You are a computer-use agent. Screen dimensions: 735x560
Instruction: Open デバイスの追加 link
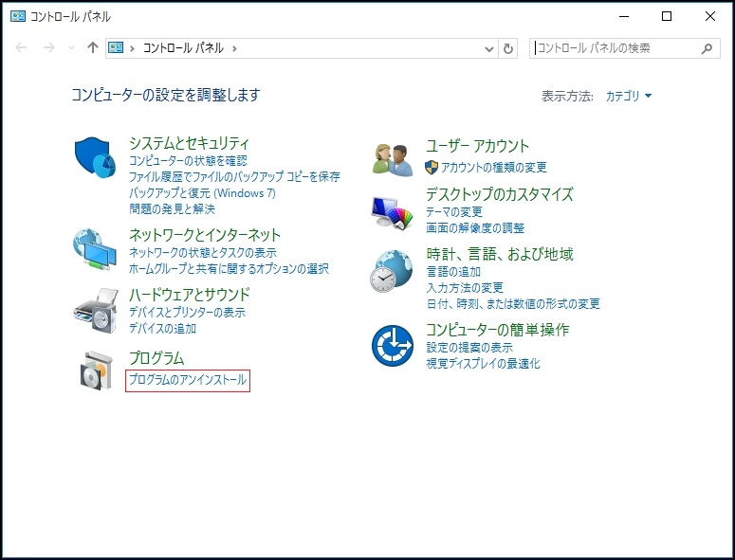click(x=162, y=328)
